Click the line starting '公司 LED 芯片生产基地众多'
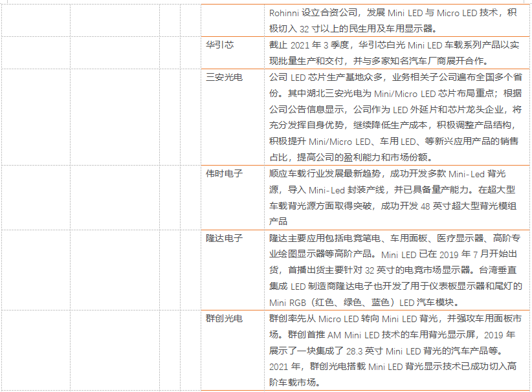The height and width of the screenshot is (392, 532). point(395,78)
